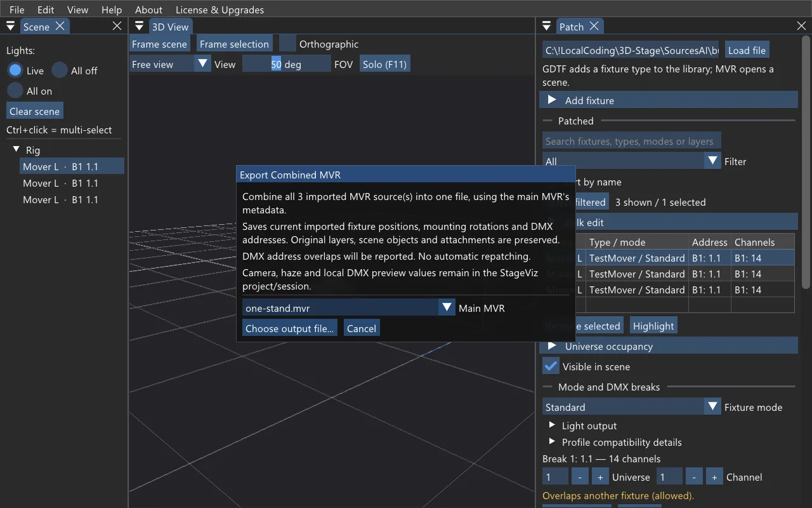Click the Frame selection button
This screenshot has height=508, width=812.
click(x=234, y=44)
